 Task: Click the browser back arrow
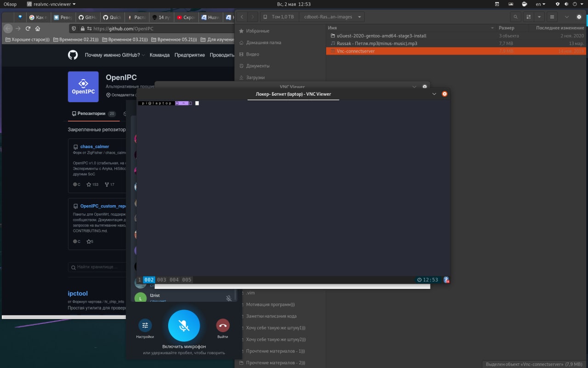coord(8,29)
